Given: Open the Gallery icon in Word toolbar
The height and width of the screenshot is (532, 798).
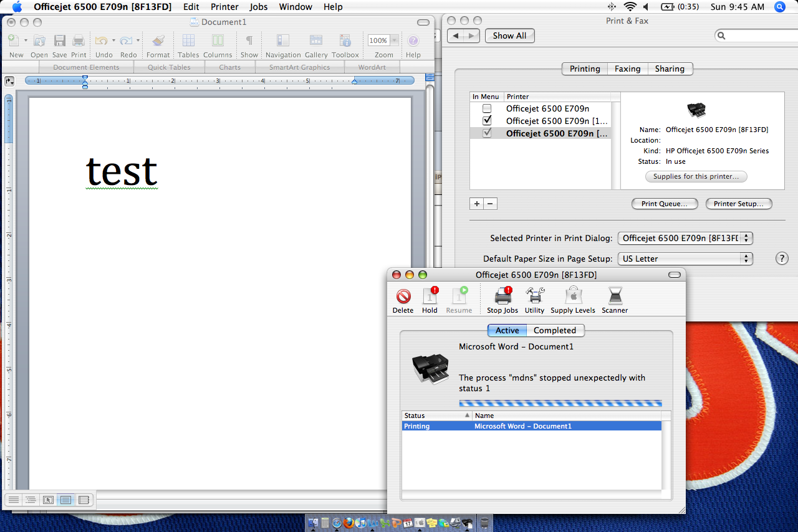Looking at the screenshot, I should [316, 41].
